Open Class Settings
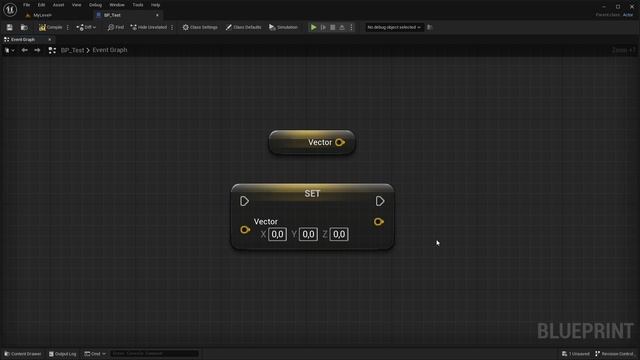 click(x=200, y=27)
